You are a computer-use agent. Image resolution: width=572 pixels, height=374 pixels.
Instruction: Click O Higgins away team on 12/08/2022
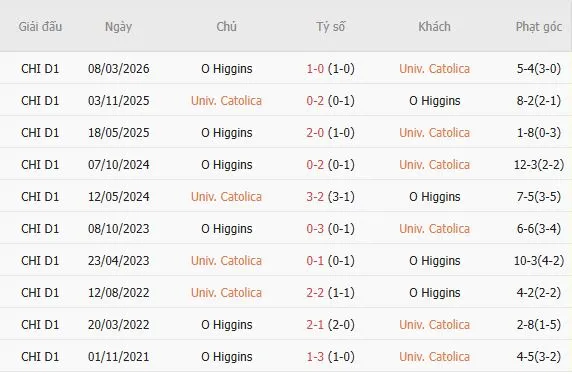click(x=434, y=293)
